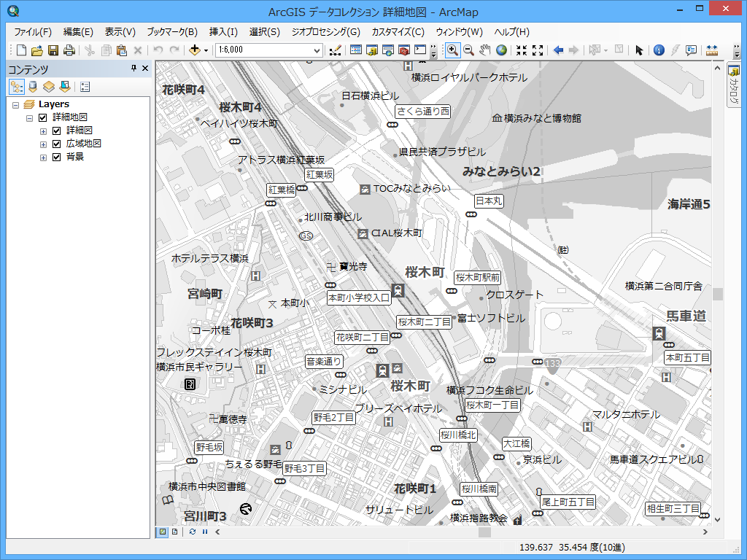
Task: Open the Editor toolbar icon
Action: [336, 50]
